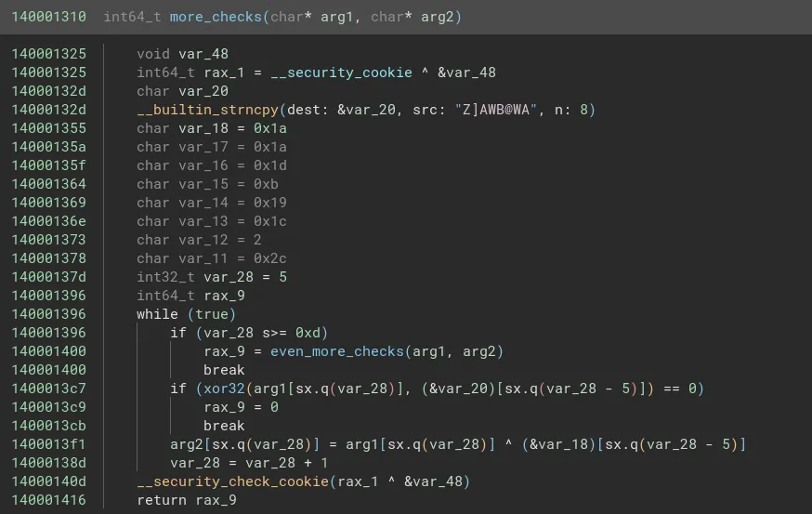Select var_12 = 2 assignment line
The image size is (812, 514).
pyautogui.click(x=199, y=240)
